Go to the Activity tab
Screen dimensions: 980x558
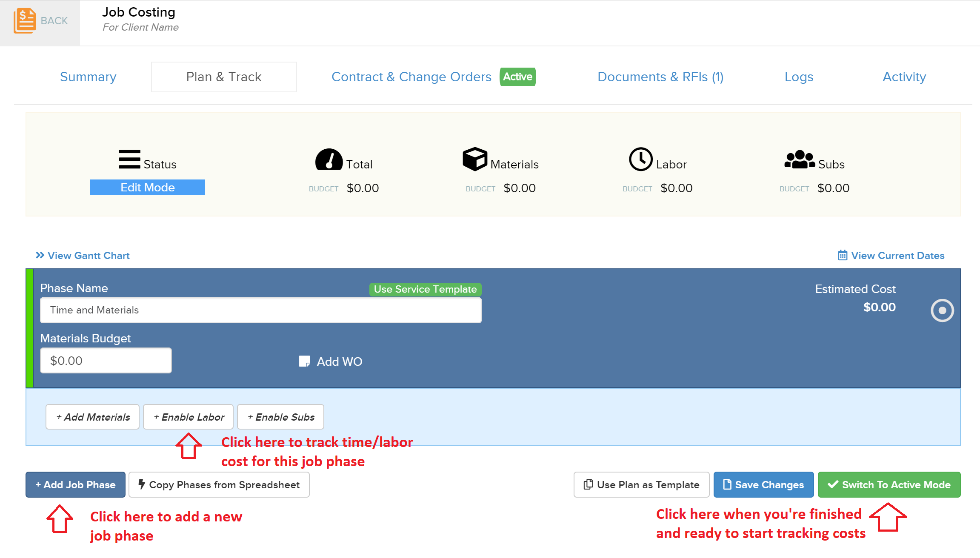click(x=904, y=77)
